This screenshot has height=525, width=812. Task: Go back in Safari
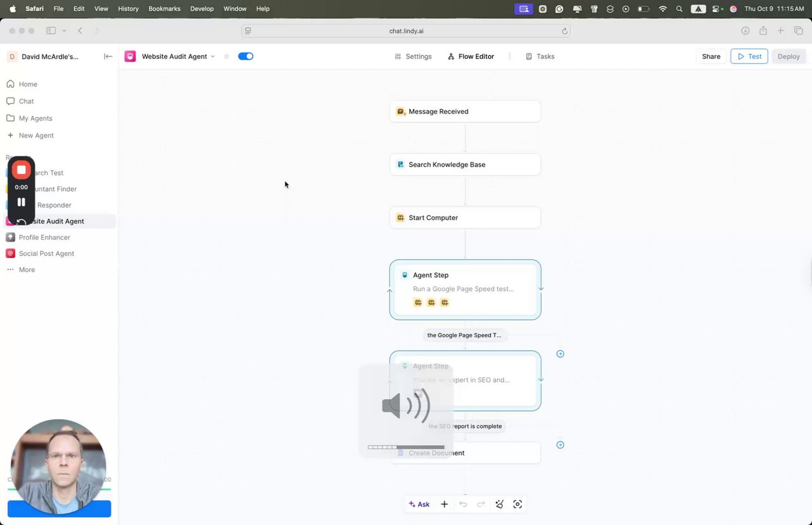80,30
